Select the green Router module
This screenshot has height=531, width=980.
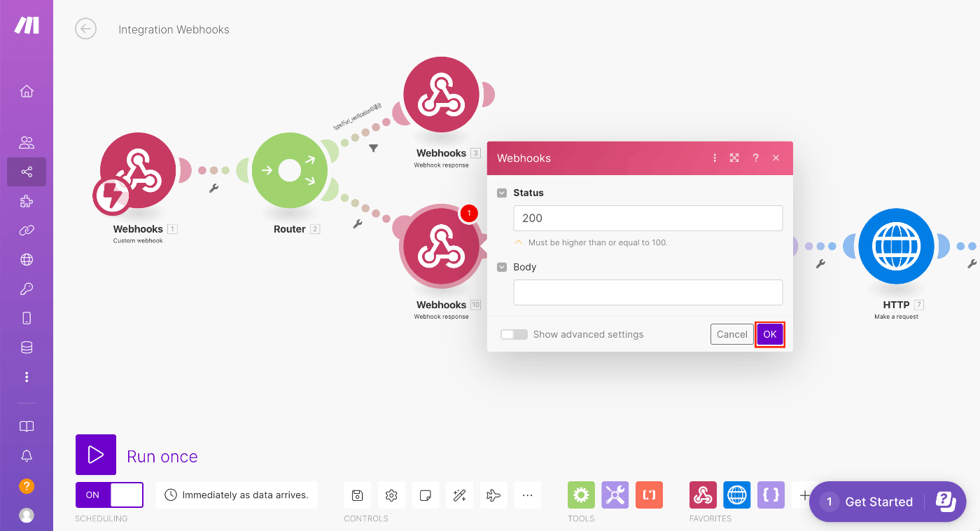pos(289,170)
